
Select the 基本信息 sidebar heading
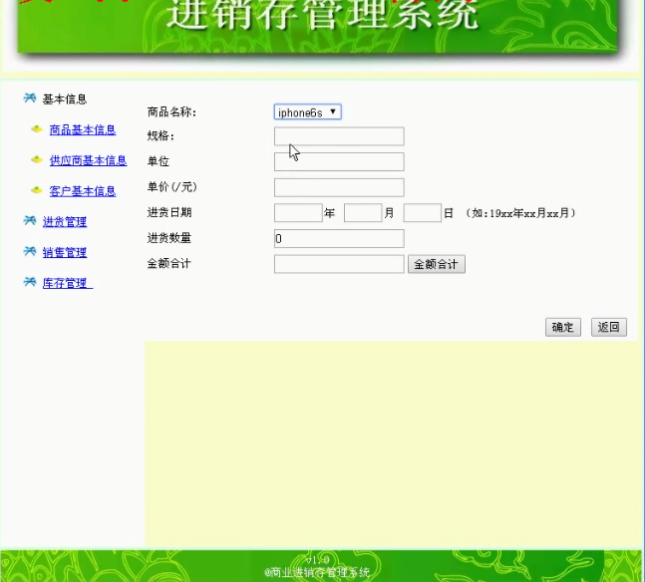click(x=65, y=99)
